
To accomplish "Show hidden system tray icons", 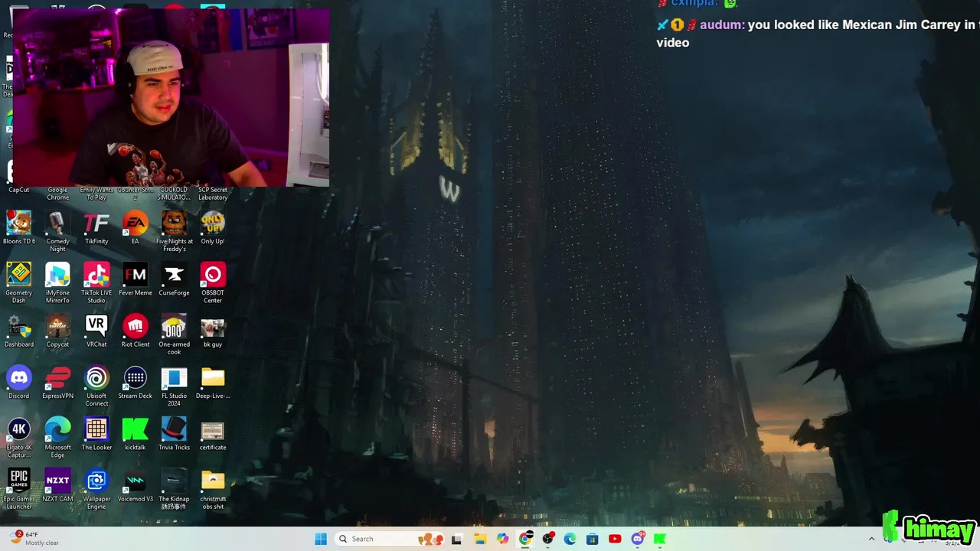I will tap(871, 539).
